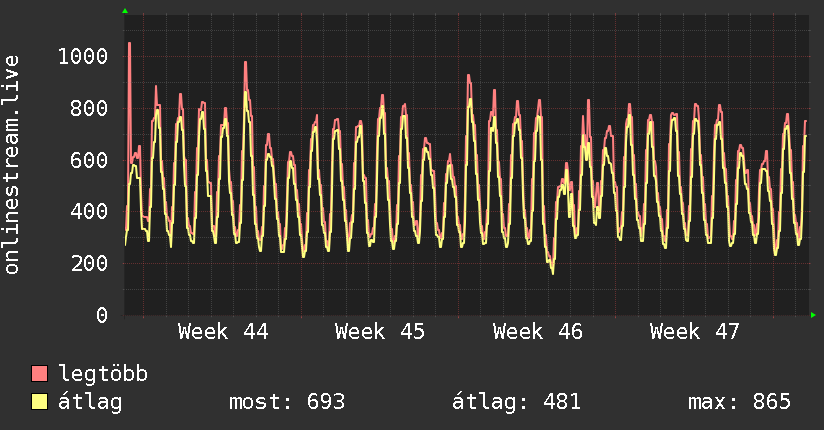Screen dimensions: 824x430
Task: Click the 800 y-axis tick label
Action: tap(89, 108)
